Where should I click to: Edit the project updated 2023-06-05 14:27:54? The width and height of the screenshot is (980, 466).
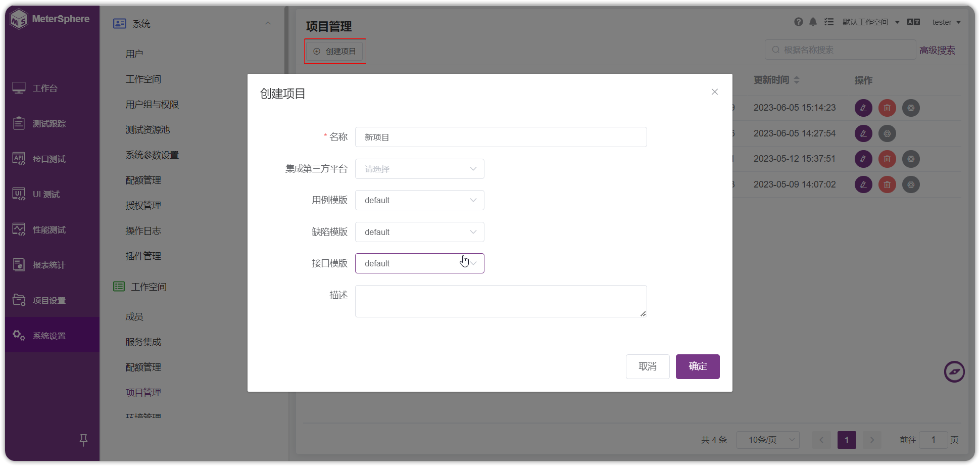(863, 133)
